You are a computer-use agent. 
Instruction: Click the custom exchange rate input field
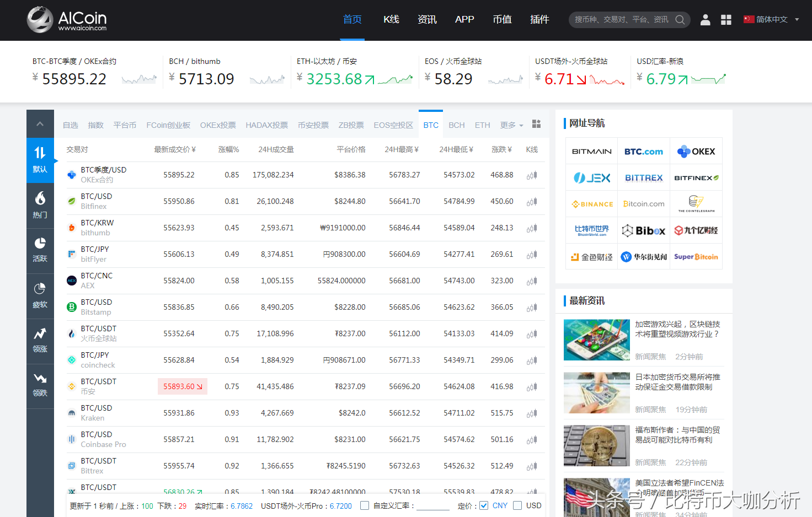click(x=433, y=505)
